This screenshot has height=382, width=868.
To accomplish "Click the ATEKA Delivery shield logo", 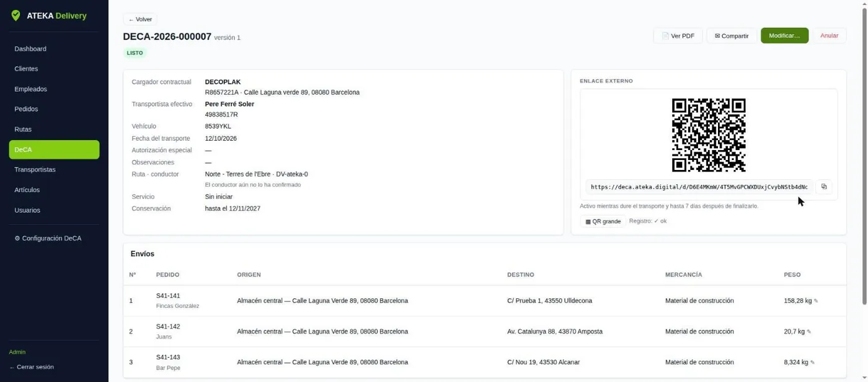I will click(16, 16).
